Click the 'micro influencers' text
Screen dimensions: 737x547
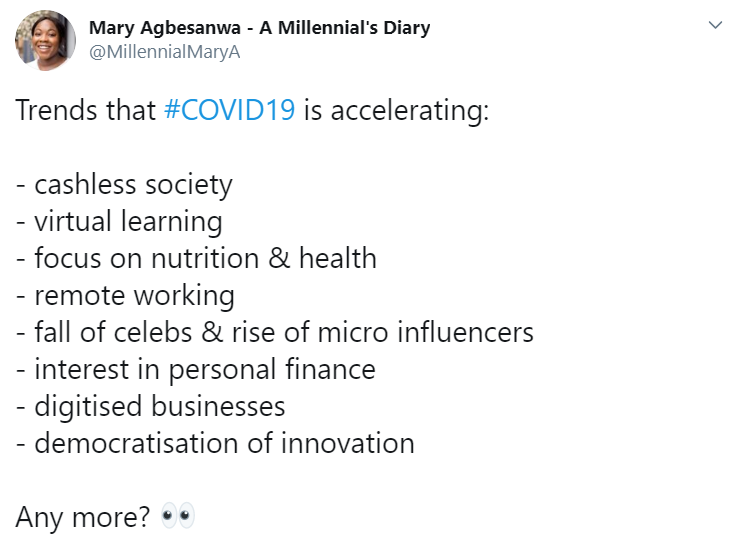point(431,332)
